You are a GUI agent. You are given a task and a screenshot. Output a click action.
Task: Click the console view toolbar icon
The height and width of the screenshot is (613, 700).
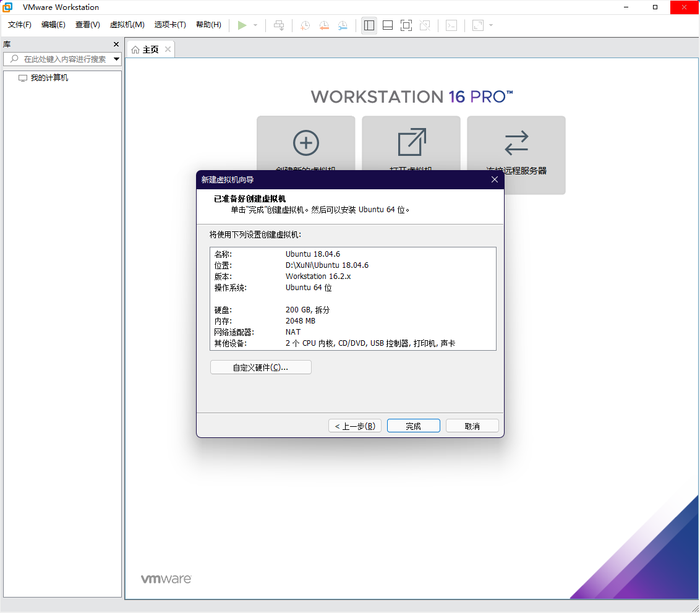[451, 25]
